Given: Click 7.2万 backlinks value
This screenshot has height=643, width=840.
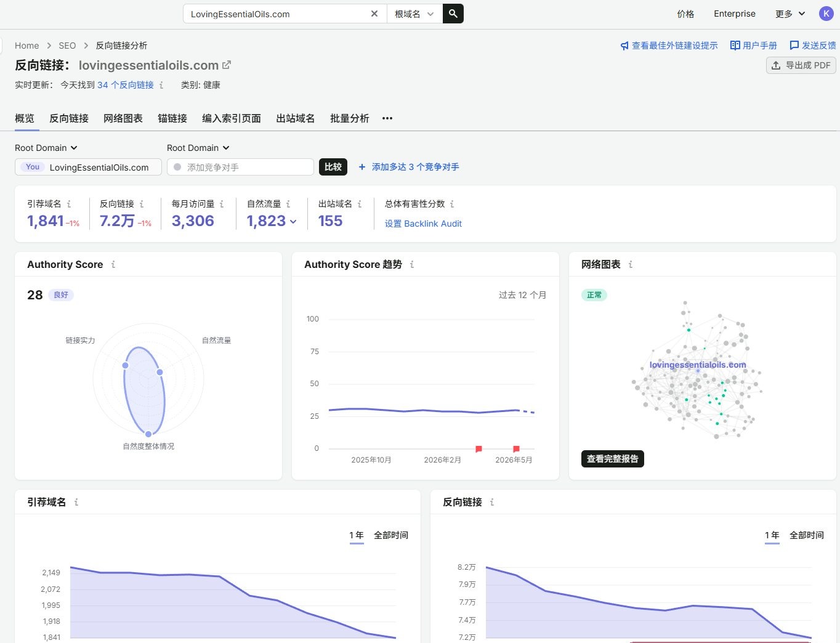Looking at the screenshot, I should [117, 221].
